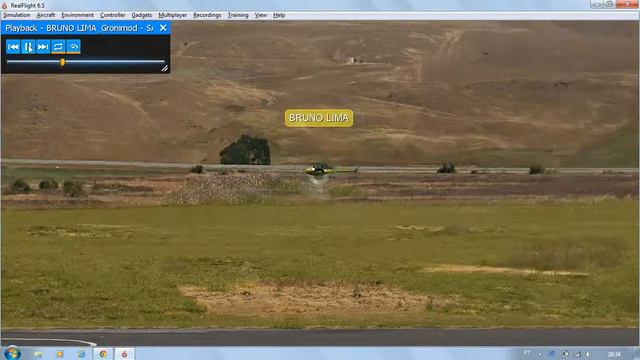
Task: Open the Environment menu
Action: coord(78,15)
